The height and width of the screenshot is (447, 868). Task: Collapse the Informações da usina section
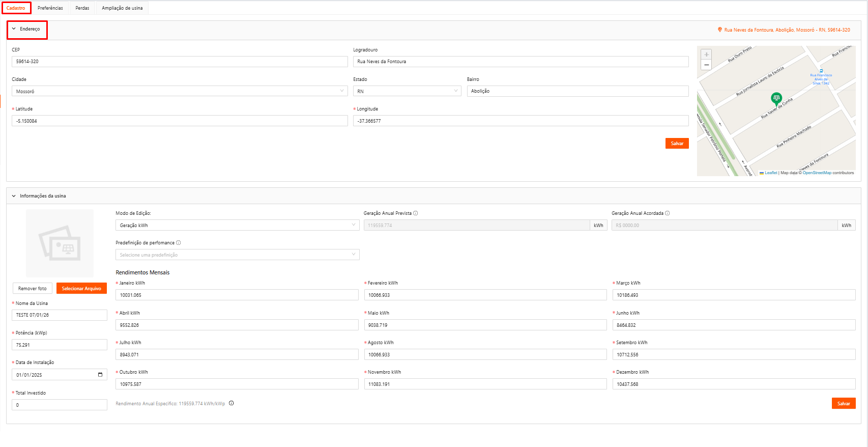click(14, 196)
